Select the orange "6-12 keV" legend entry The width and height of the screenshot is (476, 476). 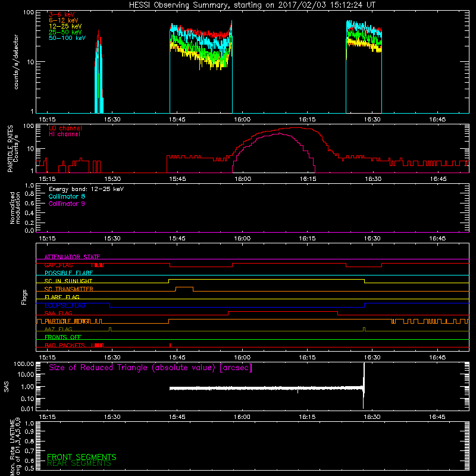tap(63, 20)
